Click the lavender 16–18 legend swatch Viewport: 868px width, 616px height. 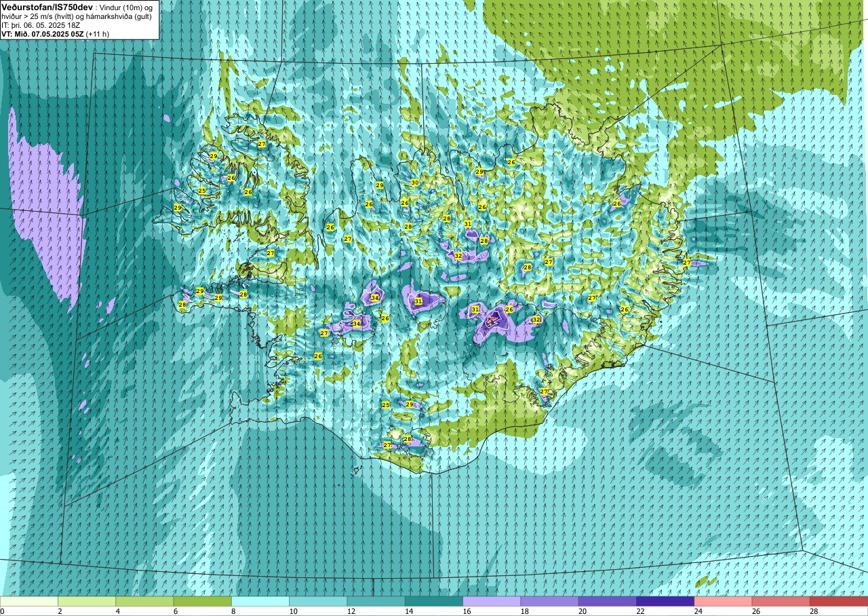point(492,601)
